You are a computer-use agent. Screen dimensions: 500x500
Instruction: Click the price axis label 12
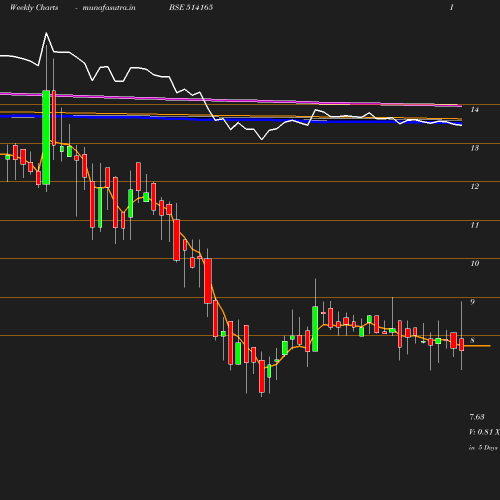475,187
